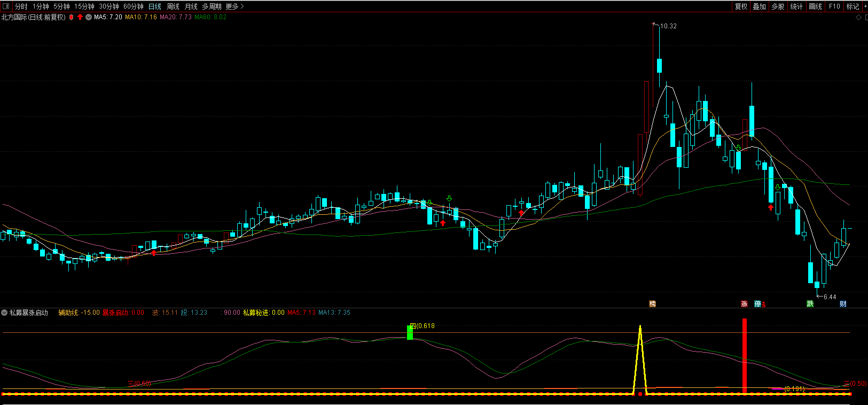Click the 张 event marker on the timeline
Image resolution: width=868 pixels, height=405 pixels.
744,304
